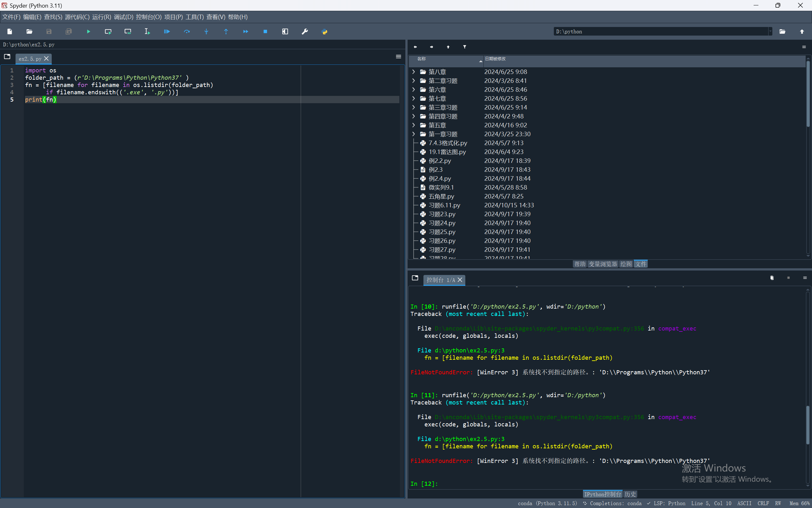
Task: Switch to the 历史 tab
Action: (x=630, y=494)
